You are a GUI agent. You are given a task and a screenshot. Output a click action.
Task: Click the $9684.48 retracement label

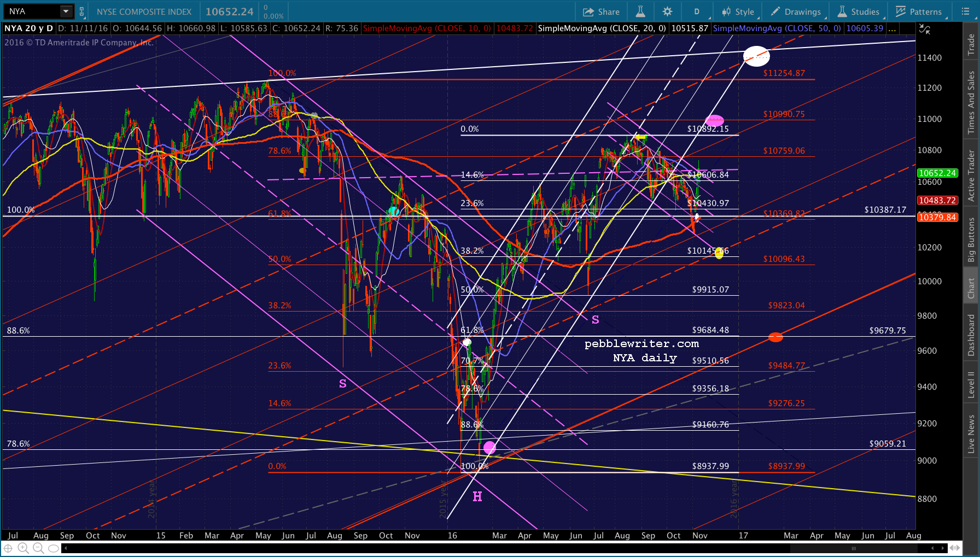(x=710, y=330)
